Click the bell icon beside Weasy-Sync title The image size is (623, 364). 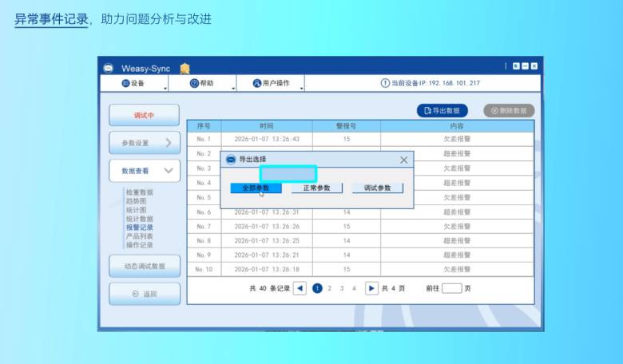point(185,68)
